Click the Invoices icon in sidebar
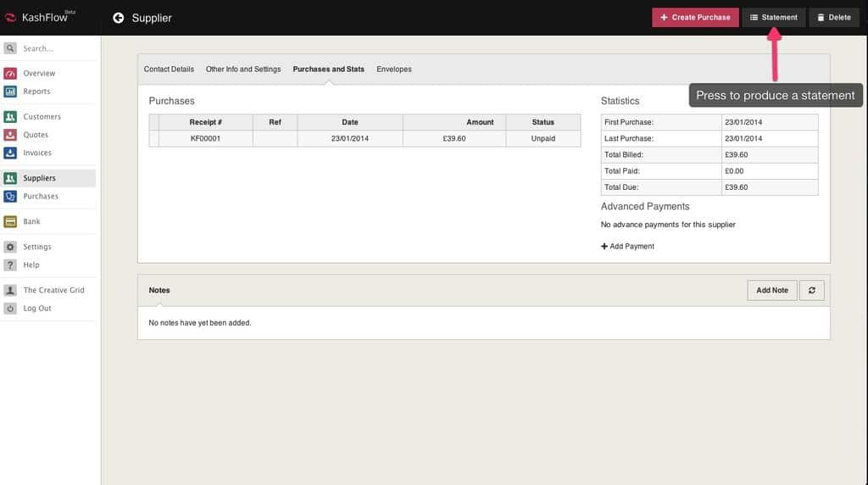This screenshot has width=868, height=485. 10,153
